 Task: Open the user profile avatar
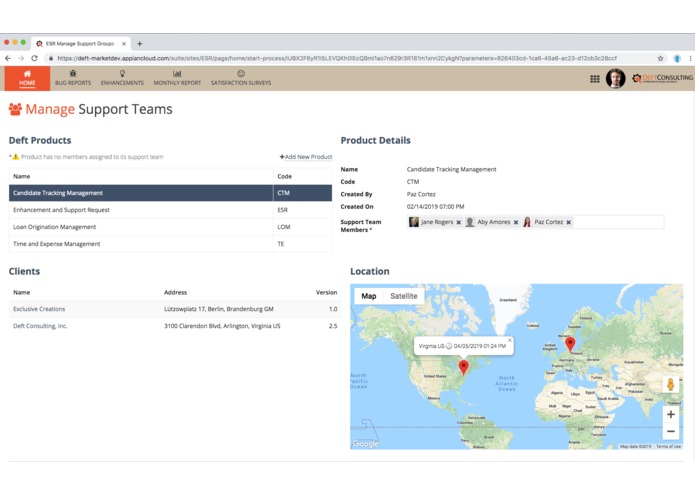(x=615, y=79)
